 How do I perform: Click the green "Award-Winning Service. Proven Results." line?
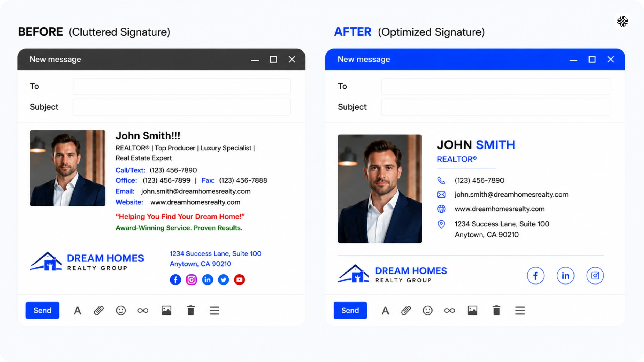[179, 228]
